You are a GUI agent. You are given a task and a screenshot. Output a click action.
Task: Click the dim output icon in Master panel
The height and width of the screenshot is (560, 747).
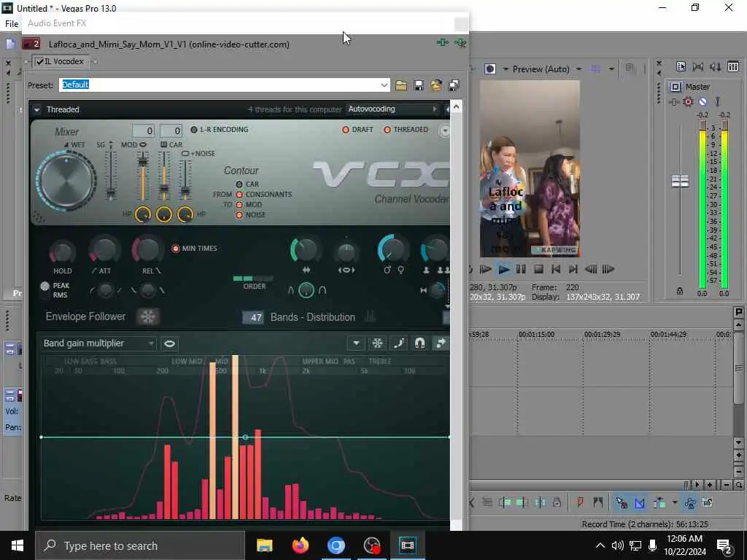715,66
